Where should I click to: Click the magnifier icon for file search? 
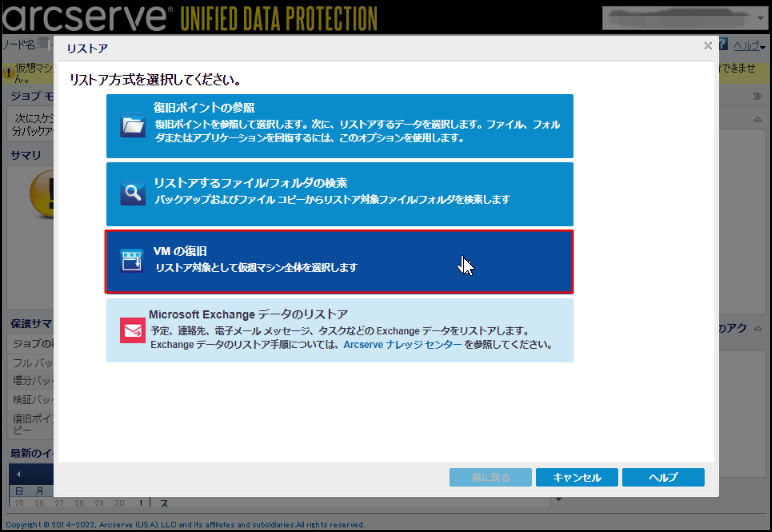pyautogui.click(x=133, y=193)
